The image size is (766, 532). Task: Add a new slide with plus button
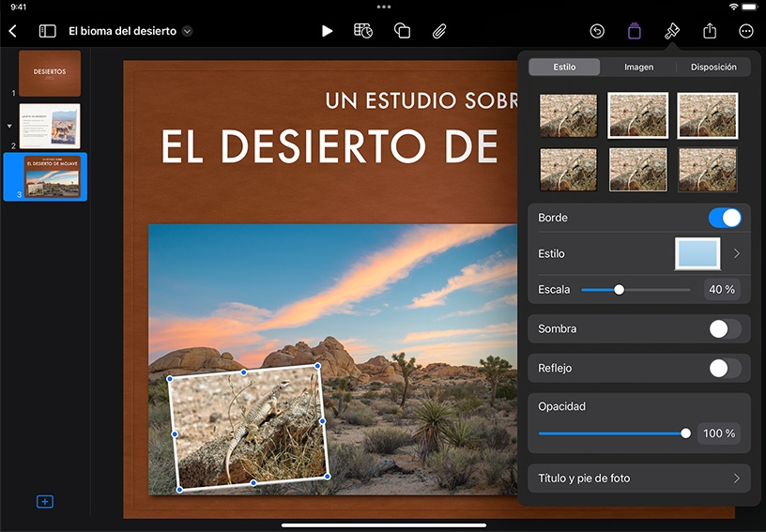(x=45, y=502)
